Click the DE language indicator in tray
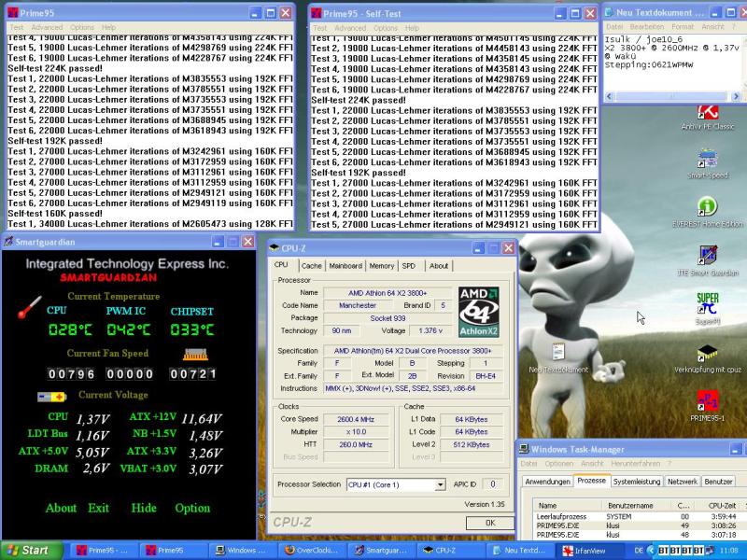747x560 pixels. coord(639,551)
